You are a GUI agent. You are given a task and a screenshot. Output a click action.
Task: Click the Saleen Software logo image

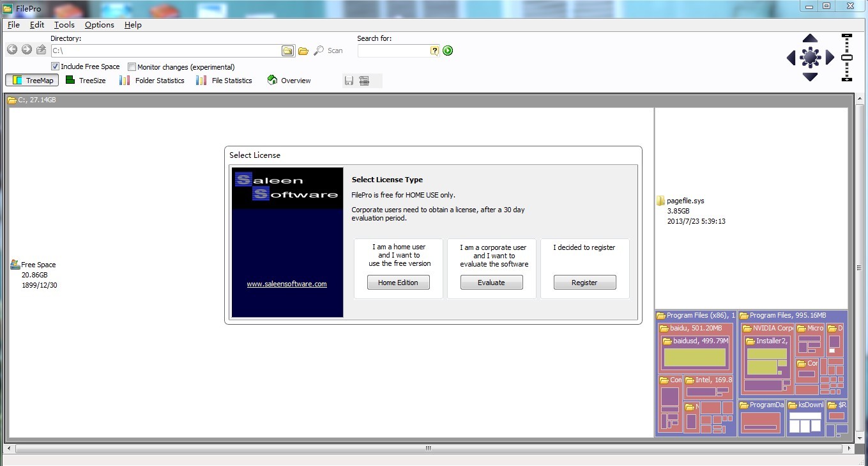287,188
